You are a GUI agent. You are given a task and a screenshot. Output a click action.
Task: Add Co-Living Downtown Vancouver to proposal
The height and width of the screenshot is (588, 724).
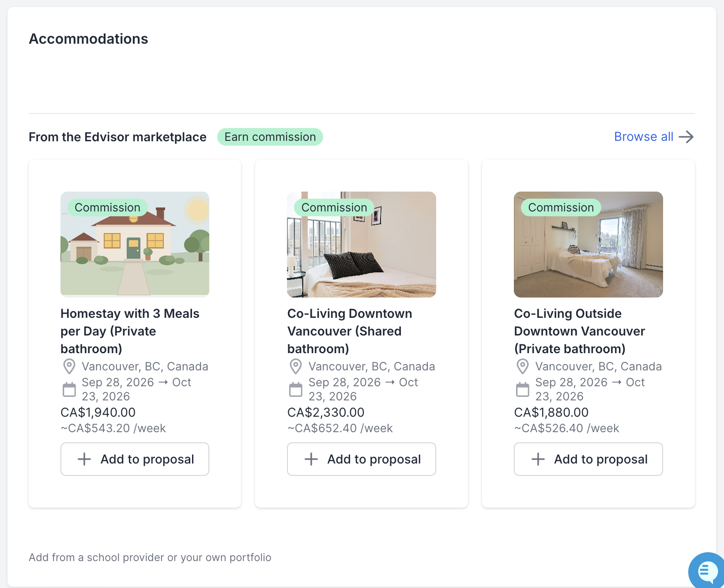(362, 459)
